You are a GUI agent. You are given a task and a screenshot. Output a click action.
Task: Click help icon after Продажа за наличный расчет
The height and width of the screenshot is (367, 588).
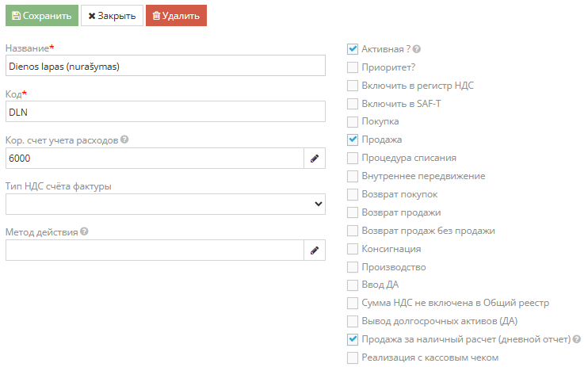[x=577, y=339]
